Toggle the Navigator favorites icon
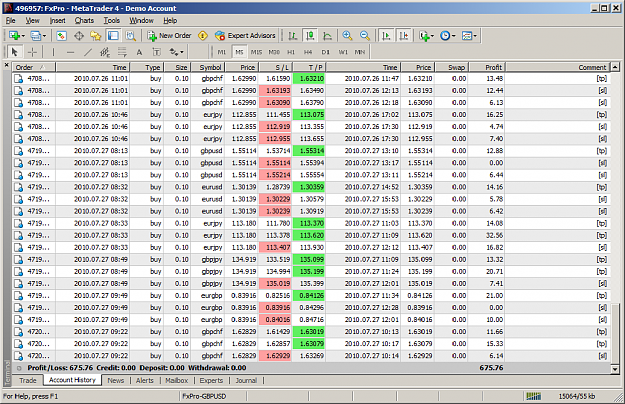The image size is (625, 404). 96,36
